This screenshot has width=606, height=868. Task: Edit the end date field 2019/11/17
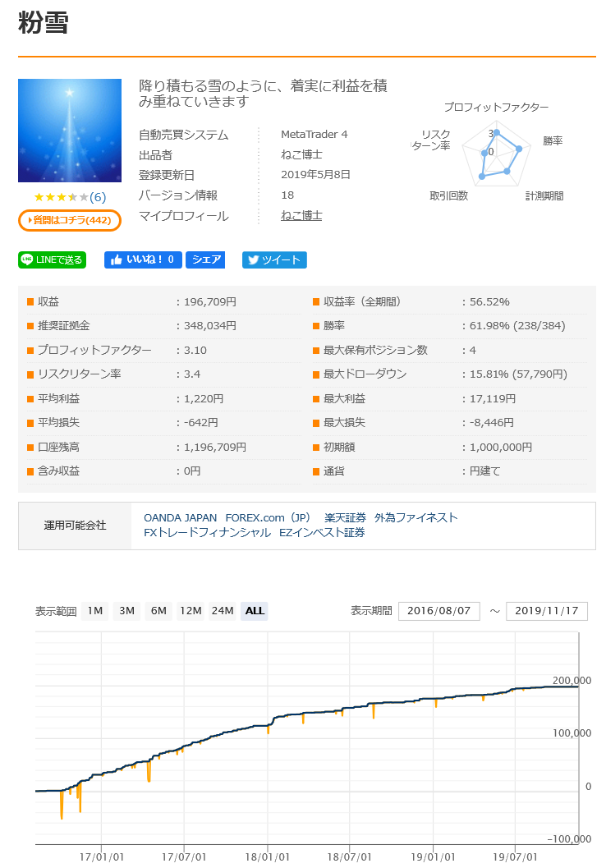coord(547,611)
